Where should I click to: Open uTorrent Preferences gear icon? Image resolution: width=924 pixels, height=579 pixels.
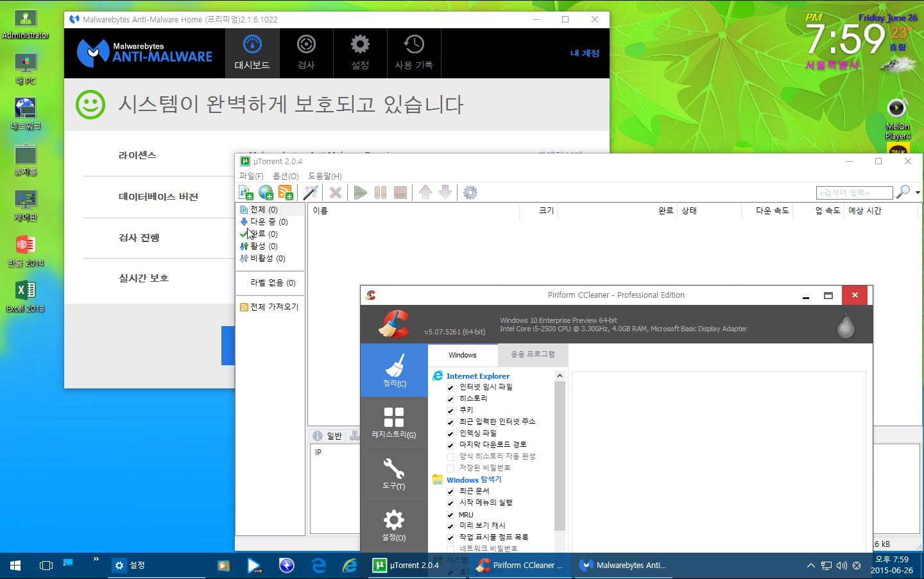pyautogui.click(x=470, y=193)
